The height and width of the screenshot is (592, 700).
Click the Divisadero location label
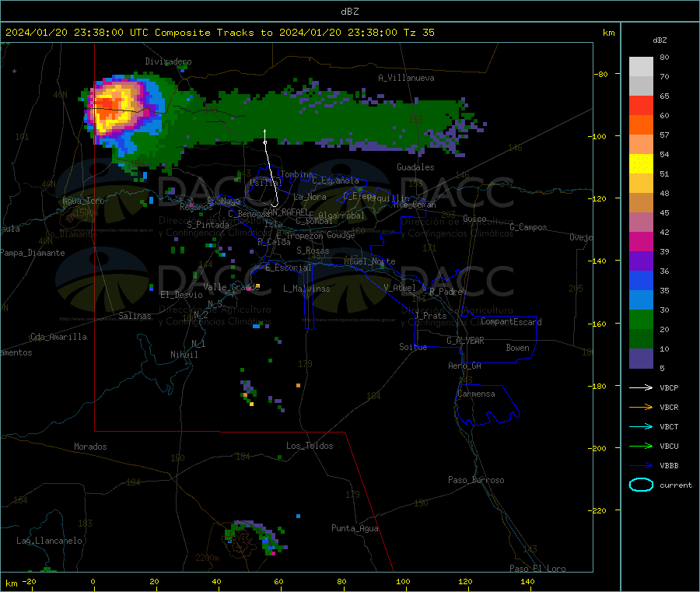[168, 61]
